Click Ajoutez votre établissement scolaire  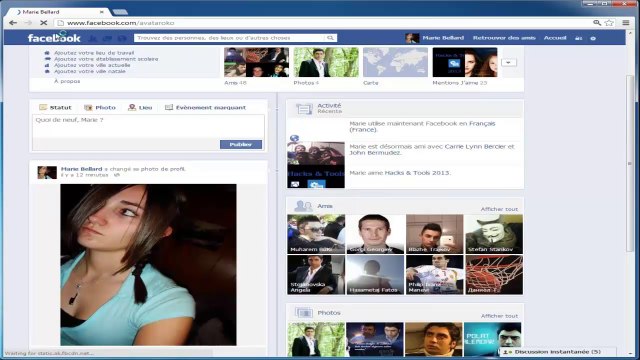coord(106,59)
